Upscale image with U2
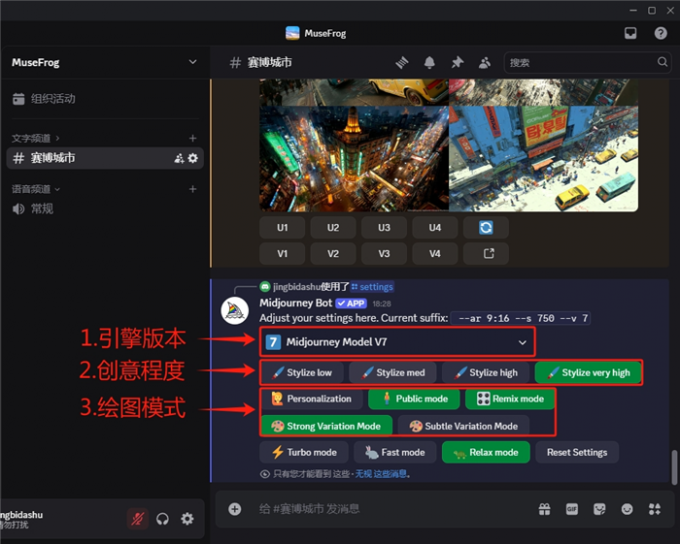Screen dimensions: 680x544 click(x=333, y=227)
